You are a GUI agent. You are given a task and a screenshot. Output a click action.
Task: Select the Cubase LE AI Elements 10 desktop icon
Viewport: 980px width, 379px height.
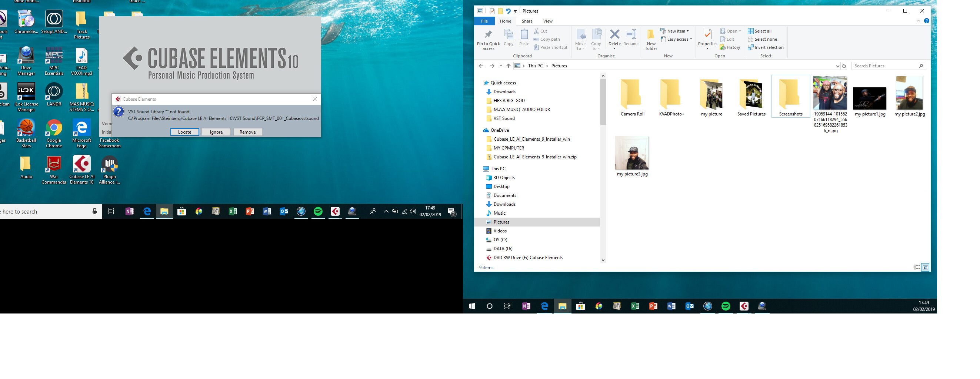pyautogui.click(x=82, y=170)
